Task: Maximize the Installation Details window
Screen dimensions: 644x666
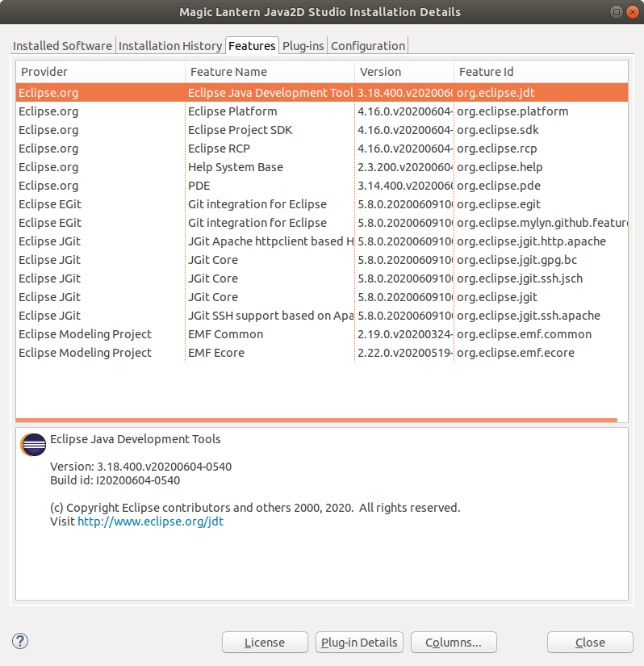Action: [x=616, y=12]
